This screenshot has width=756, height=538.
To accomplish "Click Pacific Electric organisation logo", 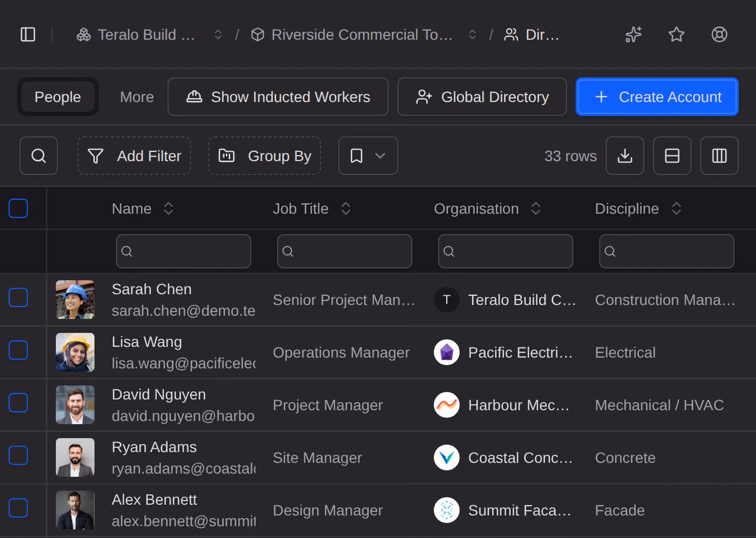I will (x=447, y=353).
